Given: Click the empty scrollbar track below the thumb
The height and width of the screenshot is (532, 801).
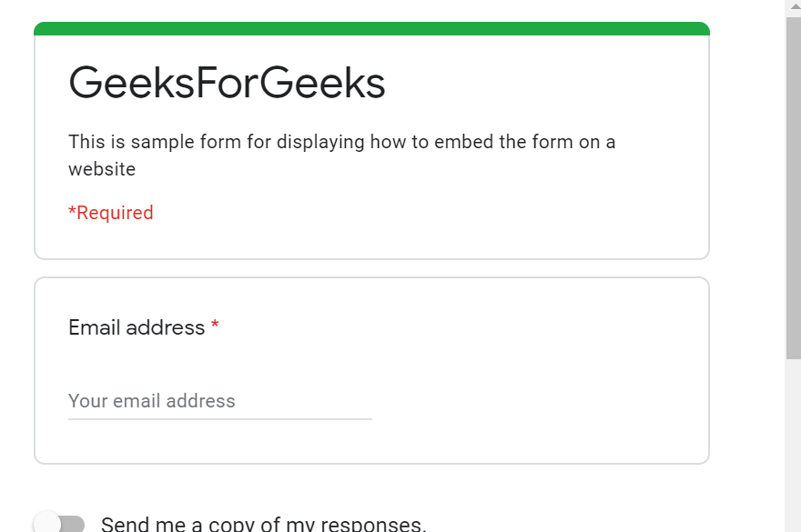Looking at the screenshot, I should coord(793,446).
